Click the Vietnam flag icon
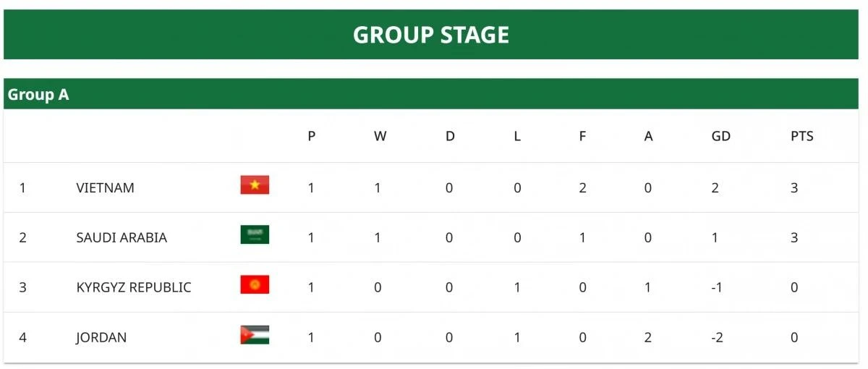Image resolution: width=868 pixels, height=369 pixels. (255, 185)
